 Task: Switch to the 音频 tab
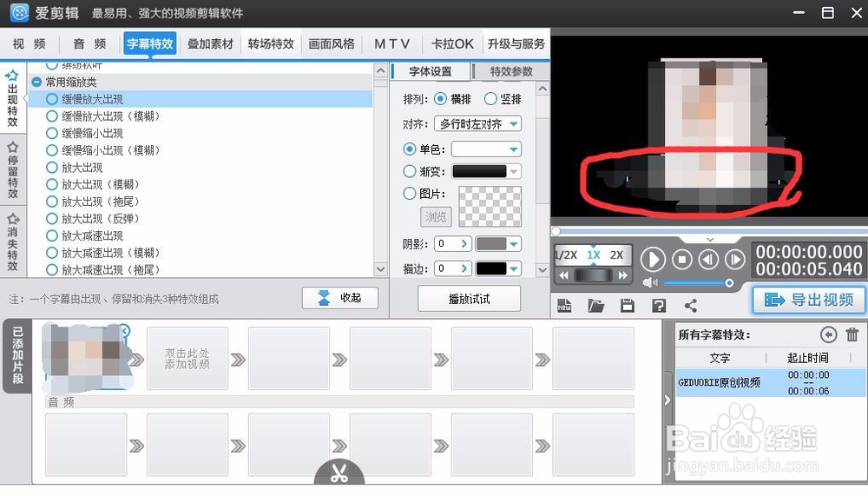(89, 43)
